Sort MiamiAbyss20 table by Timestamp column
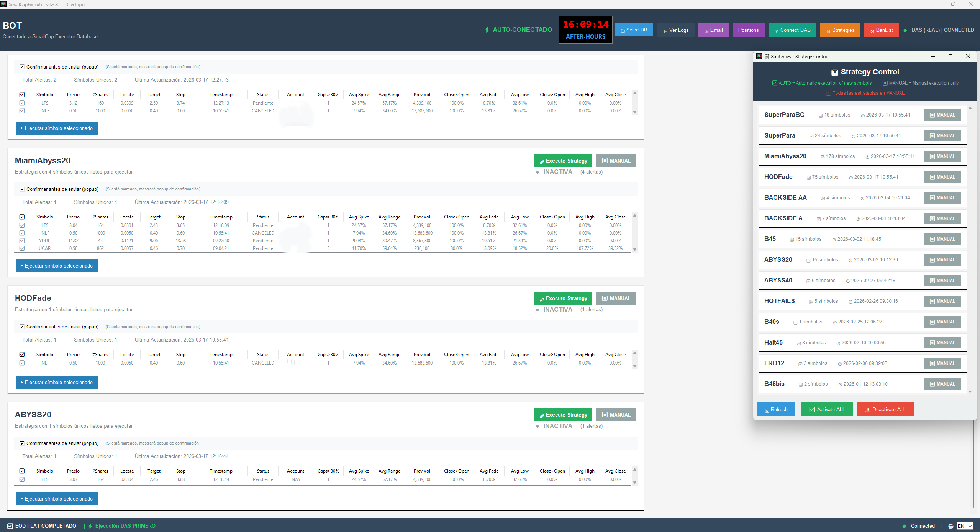 [x=221, y=217]
